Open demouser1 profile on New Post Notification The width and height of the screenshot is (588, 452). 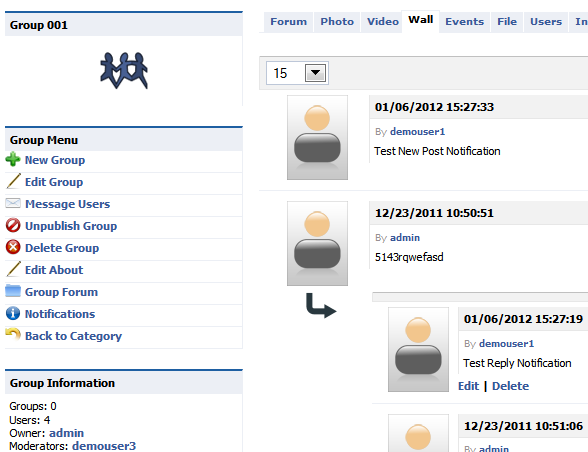click(417, 132)
